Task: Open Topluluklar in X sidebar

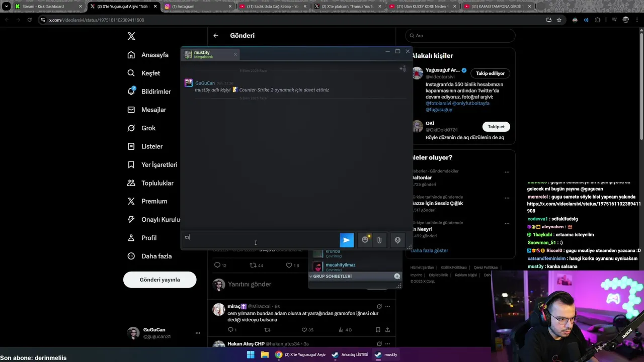Action: coord(150,183)
